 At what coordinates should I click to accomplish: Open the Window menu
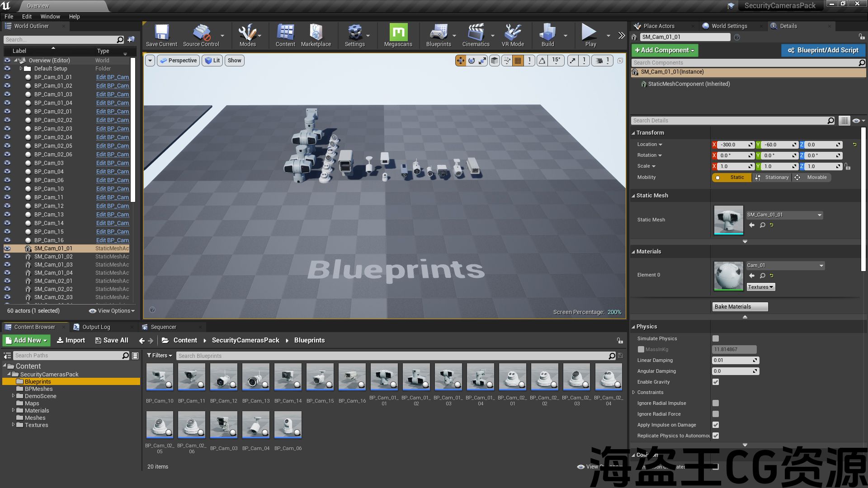coord(50,16)
